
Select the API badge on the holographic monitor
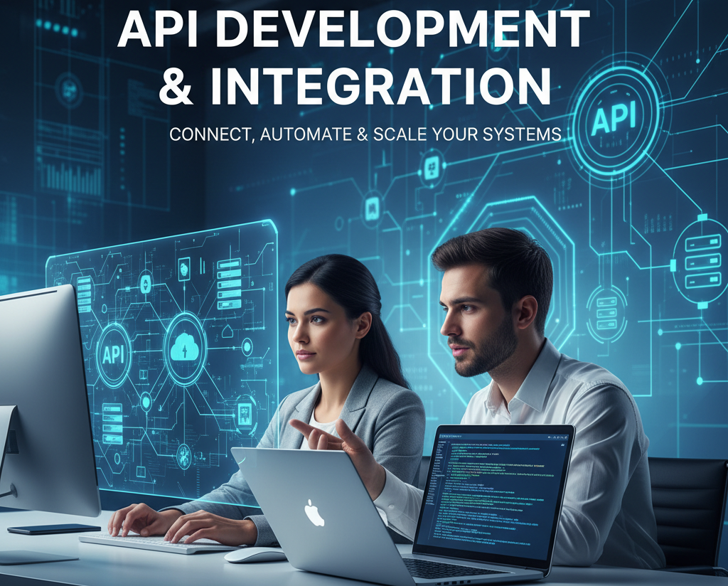coord(114,353)
